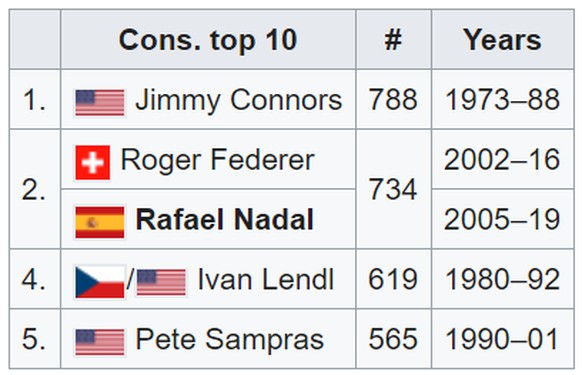Open the Pete Sampras link
Screen dimensions: 582x375
[229, 339]
